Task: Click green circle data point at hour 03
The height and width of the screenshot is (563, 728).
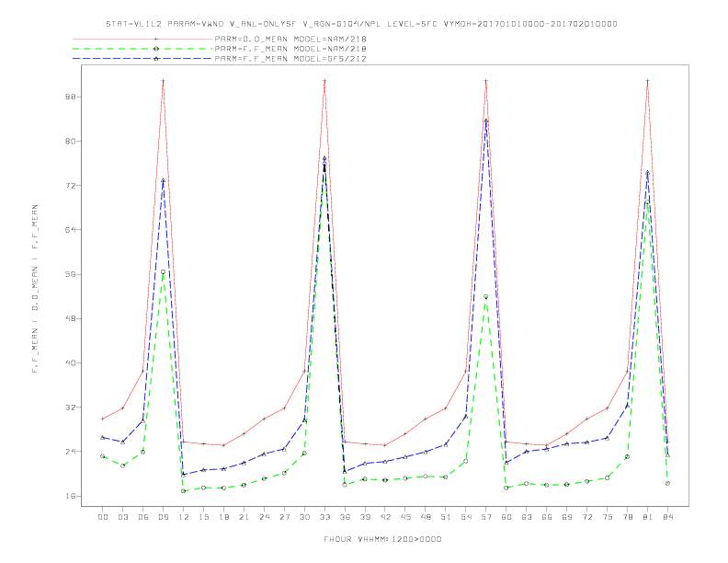Action: [x=122, y=465]
